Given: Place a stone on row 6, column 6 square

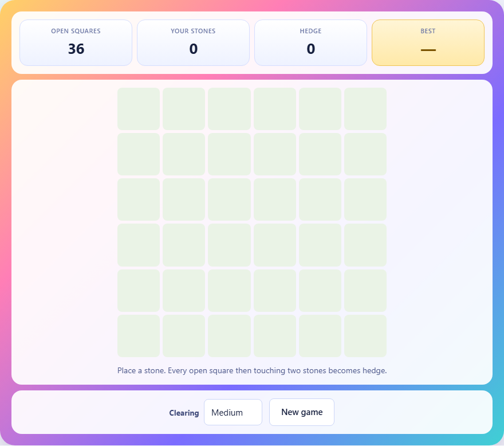Looking at the screenshot, I should coord(365,336).
